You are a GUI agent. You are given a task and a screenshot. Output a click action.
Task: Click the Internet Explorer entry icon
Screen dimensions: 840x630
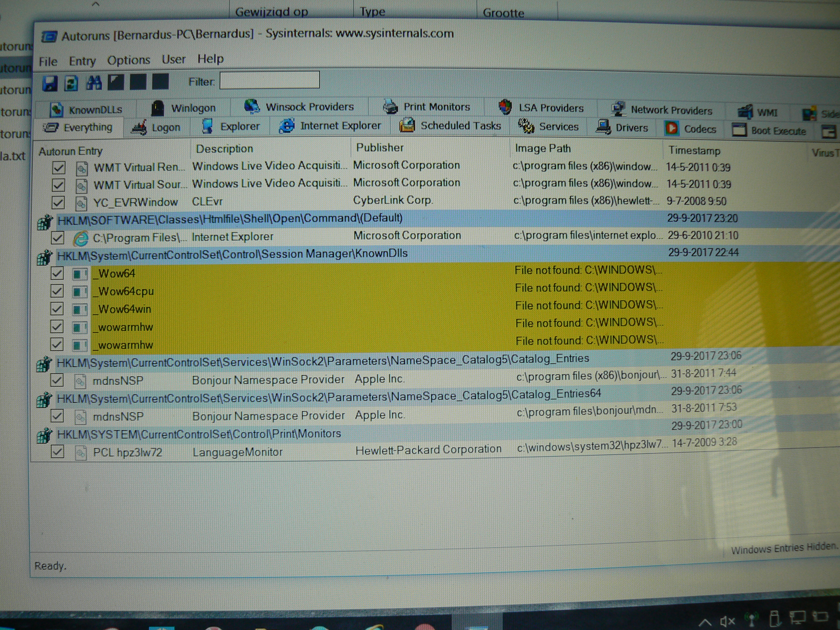81,238
